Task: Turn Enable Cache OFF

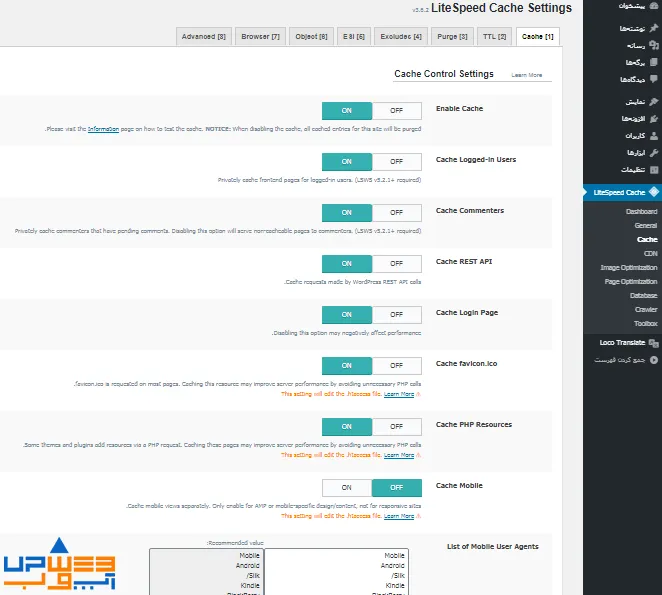Action: click(396, 111)
